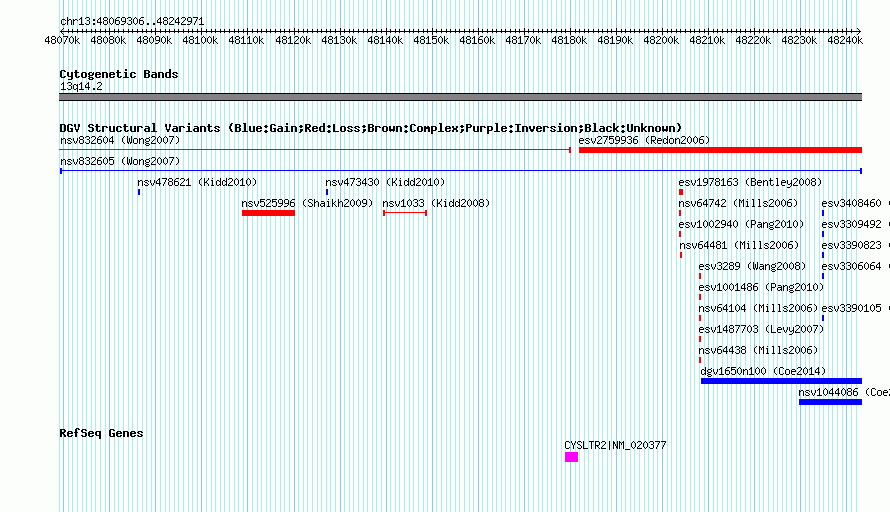Click chr13:48069306..48242971 coordinate text
This screenshot has width=890, height=512.
point(132,22)
